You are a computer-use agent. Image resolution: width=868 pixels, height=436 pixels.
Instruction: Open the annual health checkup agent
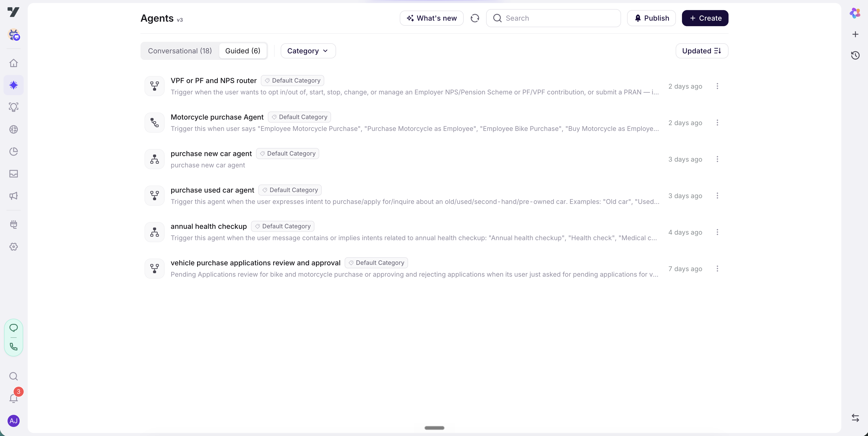pyautogui.click(x=209, y=226)
